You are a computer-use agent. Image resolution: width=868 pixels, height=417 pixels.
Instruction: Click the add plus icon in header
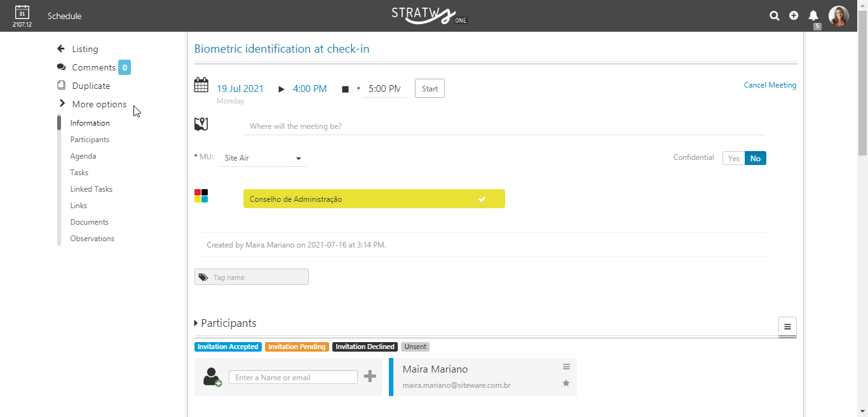(x=794, y=16)
